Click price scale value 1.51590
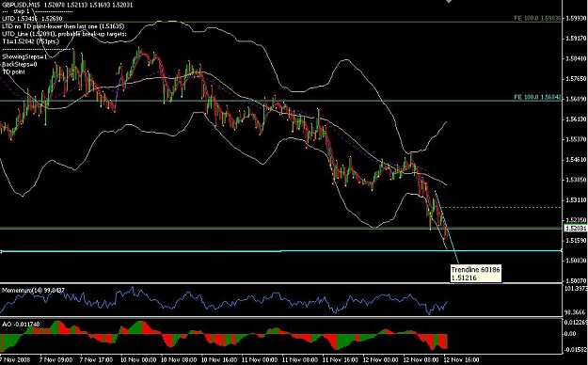The image size is (588, 365). [x=577, y=240]
